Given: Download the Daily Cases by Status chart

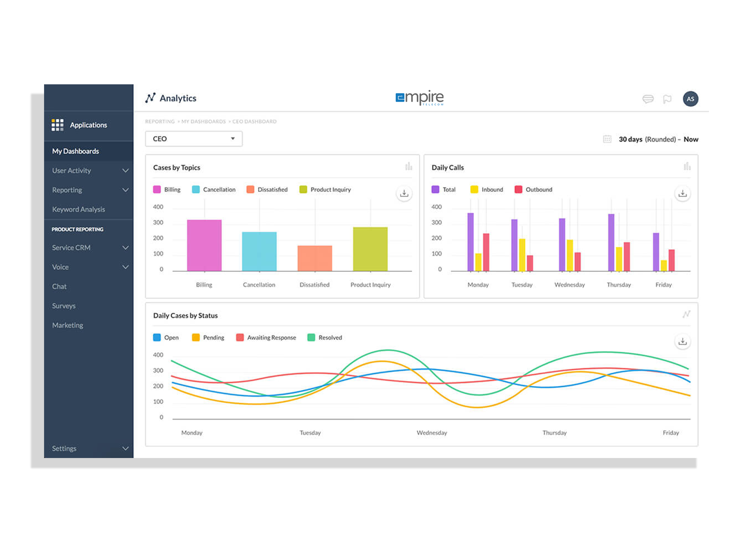Looking at the screenshot, I should point(683,341).
